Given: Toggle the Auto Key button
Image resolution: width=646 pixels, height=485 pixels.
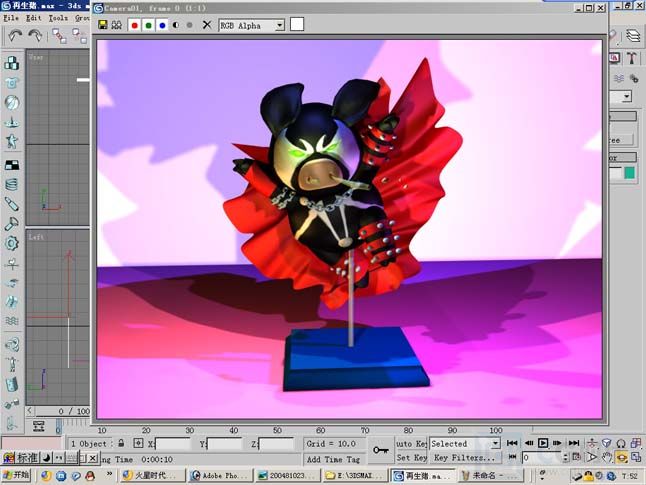Looking at the screenshot, I should tap(411, 443).
